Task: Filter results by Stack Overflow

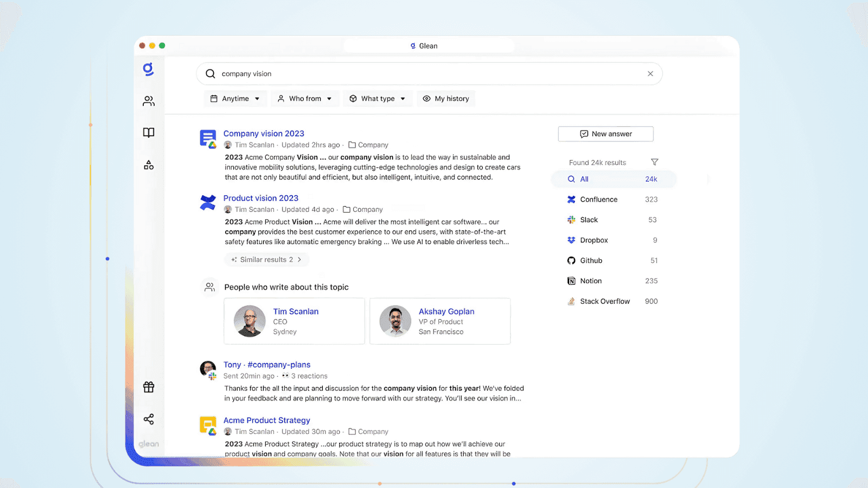Action: tap(613, 301)
